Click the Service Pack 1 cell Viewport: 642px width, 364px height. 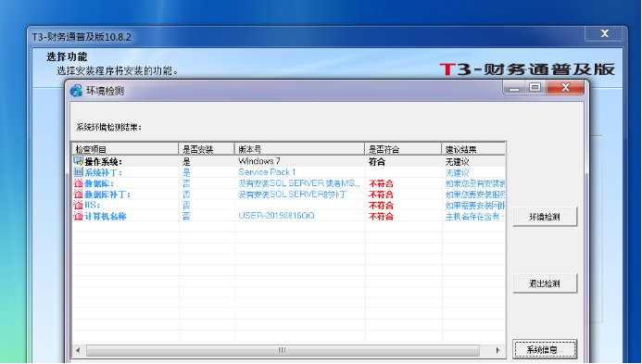pyautogui.click(x=267, y=172)
